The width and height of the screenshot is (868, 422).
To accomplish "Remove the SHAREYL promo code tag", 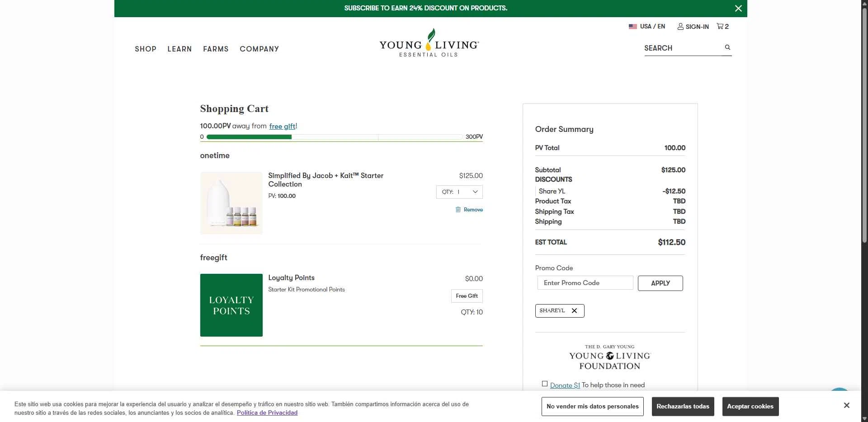I will tap(574, 310).
